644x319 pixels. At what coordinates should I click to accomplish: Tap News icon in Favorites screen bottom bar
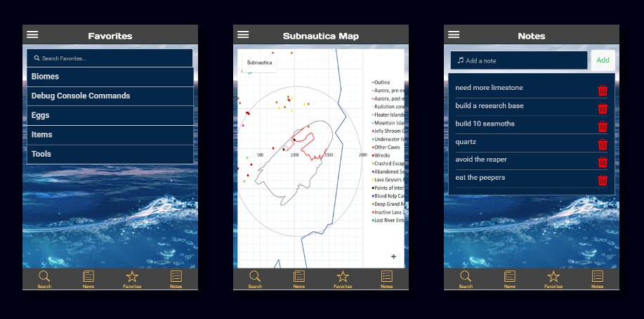click(88, 276)
